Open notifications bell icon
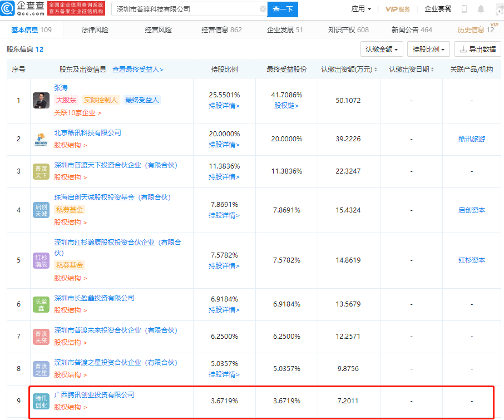This screenshot has height=420, width=504. (481, 9)
